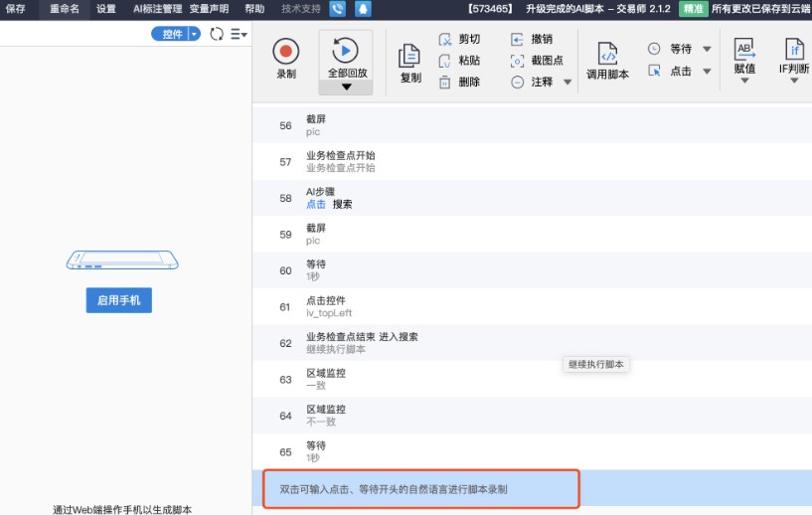Click the 保存 save menu item
The height and width of the screenshot is (515, 812).
click(15, 9)
